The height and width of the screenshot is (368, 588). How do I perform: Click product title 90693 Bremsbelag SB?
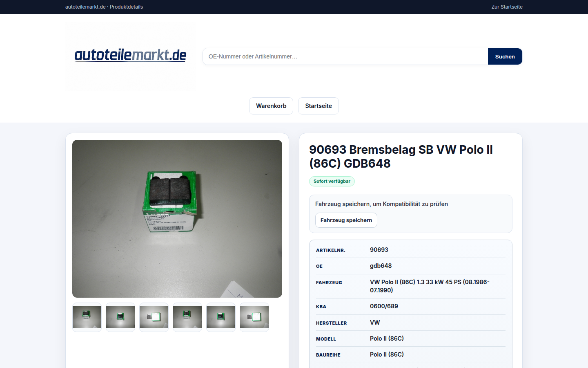pyautogui.click(x=401, y=157)
